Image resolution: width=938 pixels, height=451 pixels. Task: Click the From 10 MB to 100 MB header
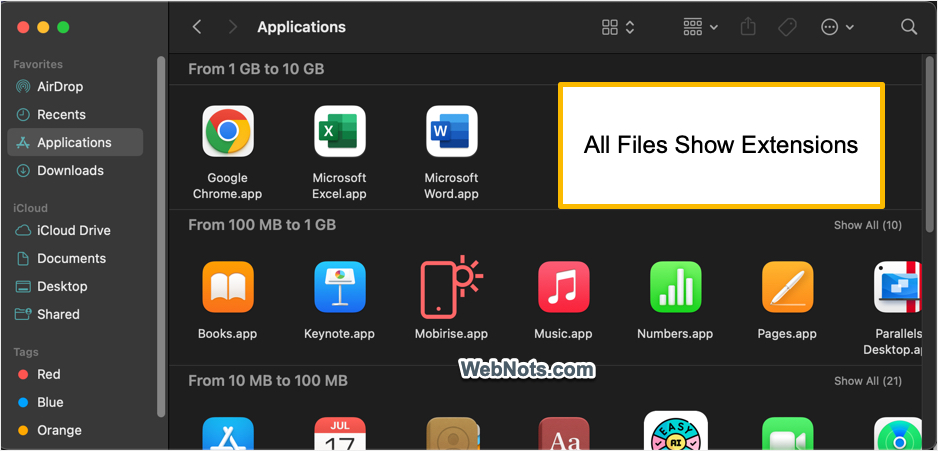(x=268, y=381)
